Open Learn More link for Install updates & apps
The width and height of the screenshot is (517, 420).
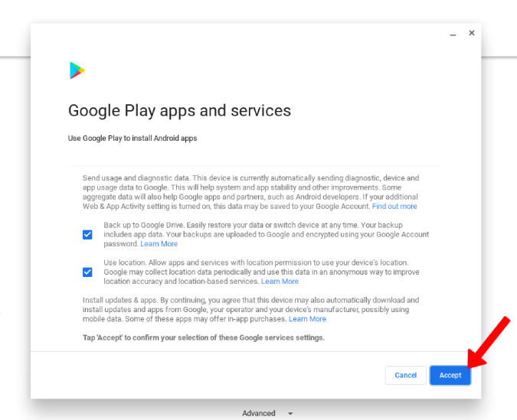307,319
